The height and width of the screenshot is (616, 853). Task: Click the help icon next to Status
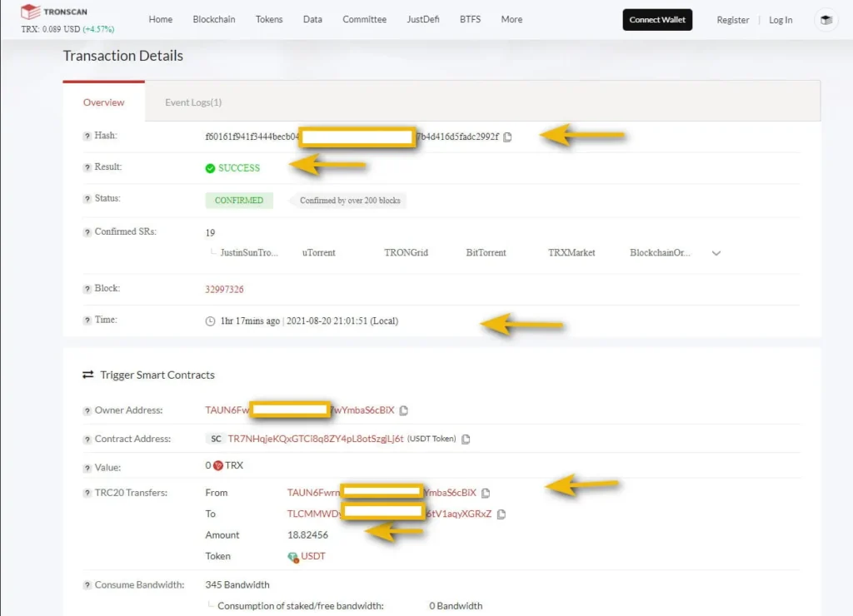(87, 199)
